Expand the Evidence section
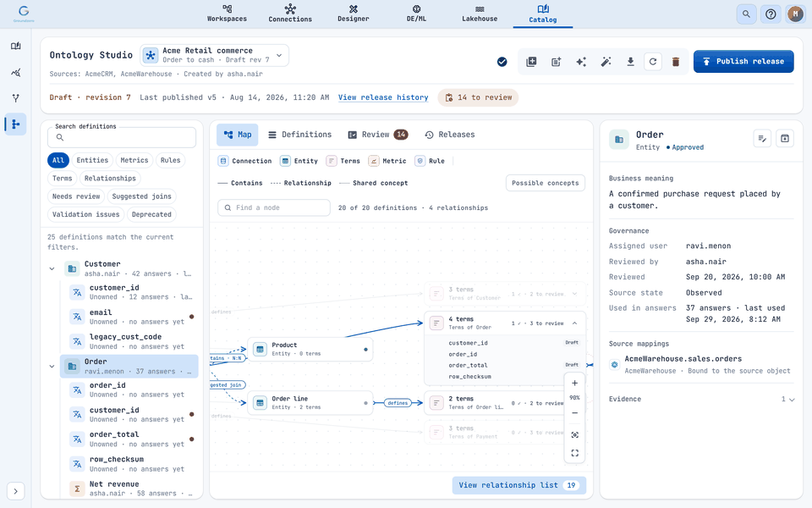 (x=701, y=399)
